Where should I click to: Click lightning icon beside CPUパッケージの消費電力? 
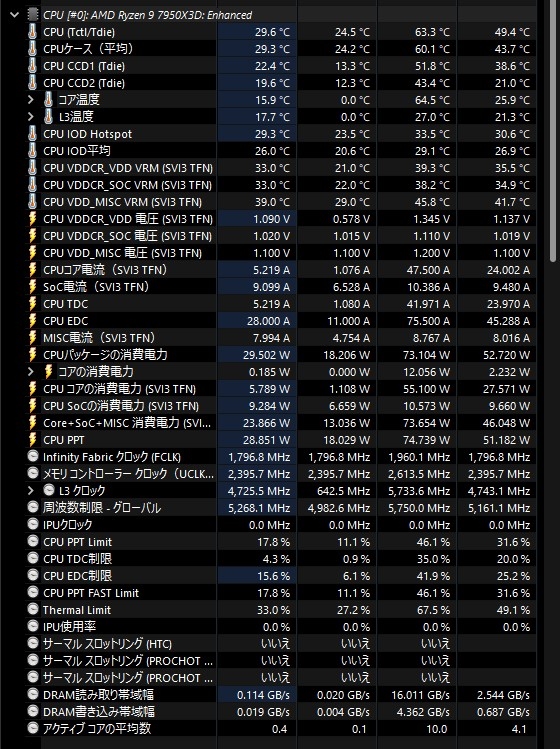(x=32, y=355)
